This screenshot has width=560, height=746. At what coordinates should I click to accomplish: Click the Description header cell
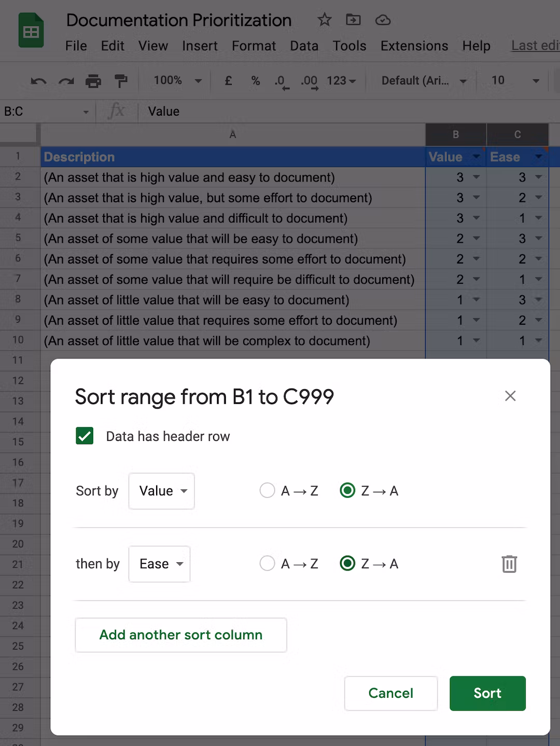click(x=233, y=157)
